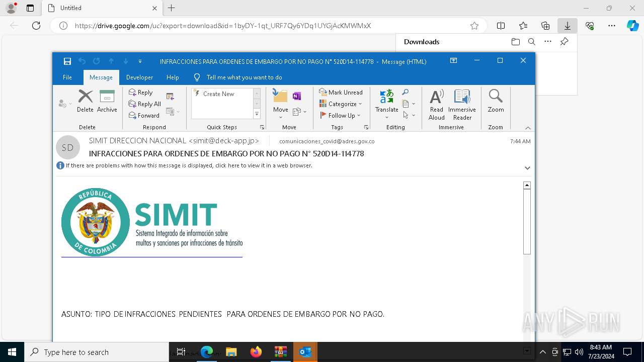Open Copilot in Edge
The width and height of the screenshot is (644, 362).
[x=632, y=26]
